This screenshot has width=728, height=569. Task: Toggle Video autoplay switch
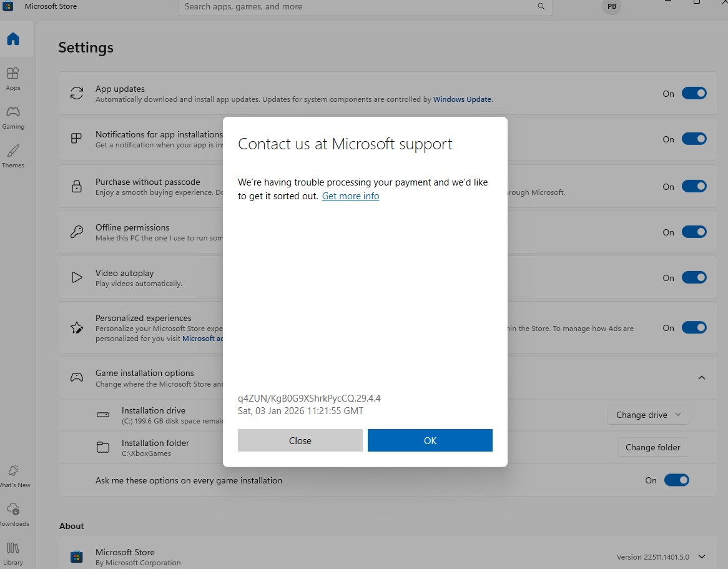click(x=694, y=277)
